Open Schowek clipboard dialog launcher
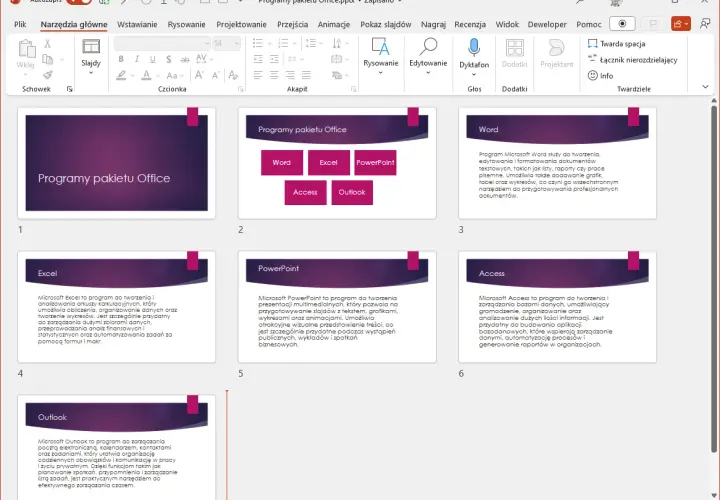720x500 pixels. [70, 89]
